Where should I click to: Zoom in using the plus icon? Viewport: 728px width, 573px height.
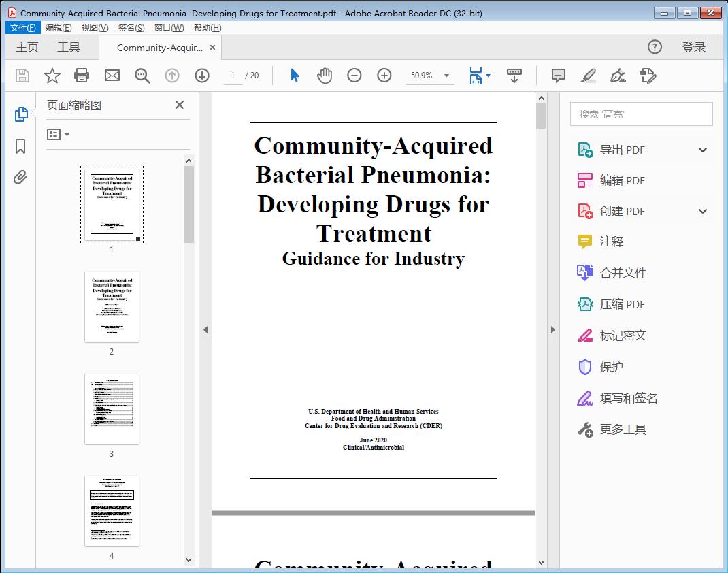click(x=384, y=76)
